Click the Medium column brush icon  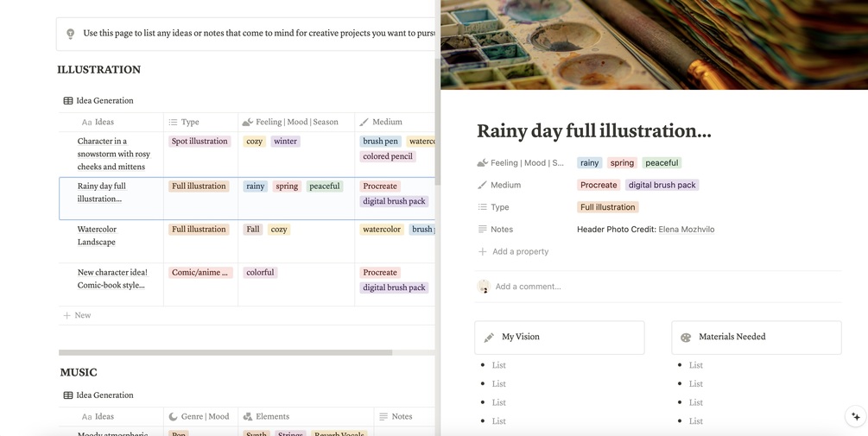point(364,122)
